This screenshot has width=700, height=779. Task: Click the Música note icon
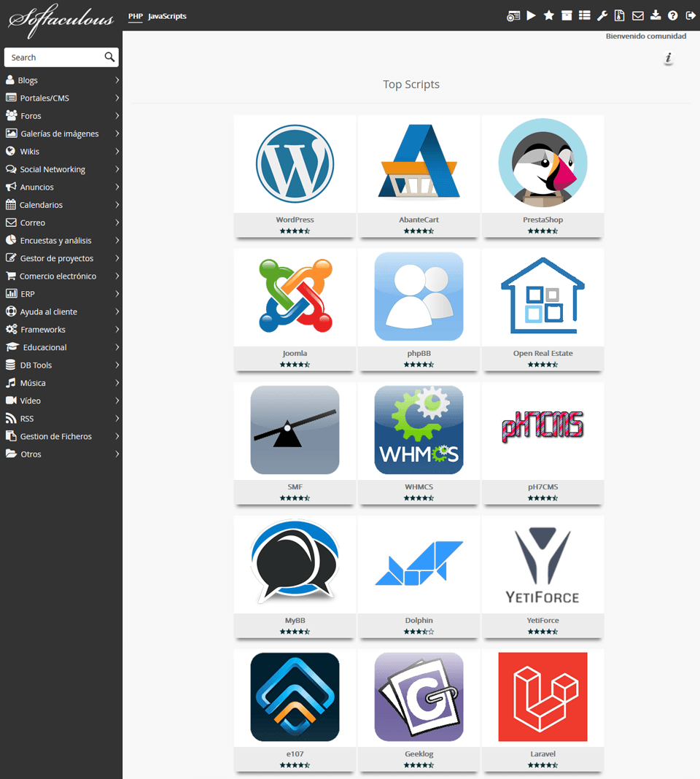click(10, 382)
